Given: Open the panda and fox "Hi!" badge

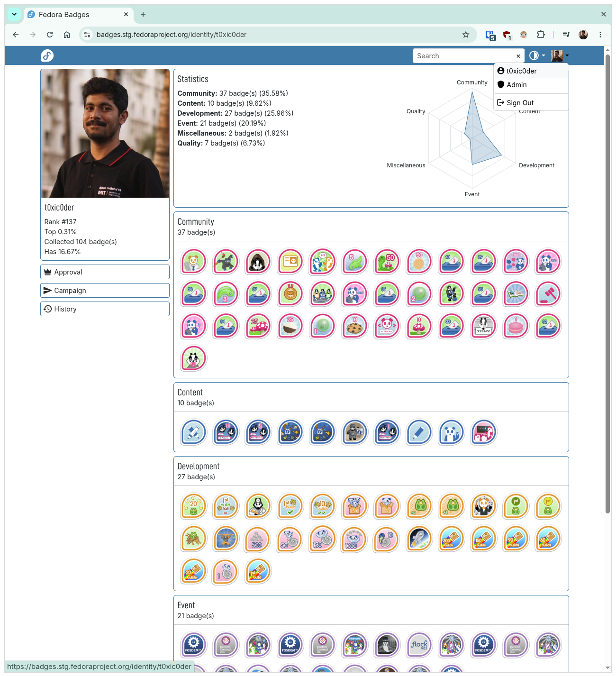Looking at the screenshot, I should [x=323, y=262].
